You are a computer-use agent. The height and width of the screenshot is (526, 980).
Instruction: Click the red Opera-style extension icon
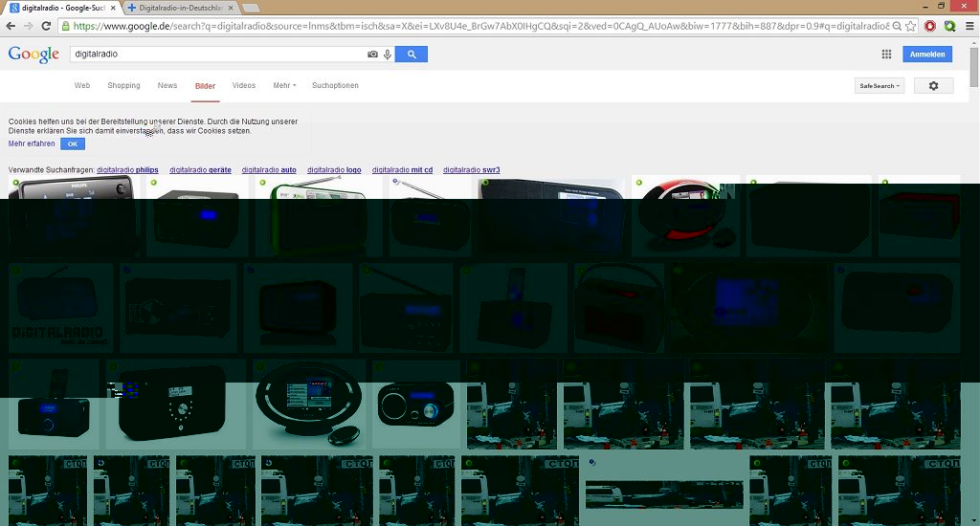pyautogui.click(x=929, y=26)
